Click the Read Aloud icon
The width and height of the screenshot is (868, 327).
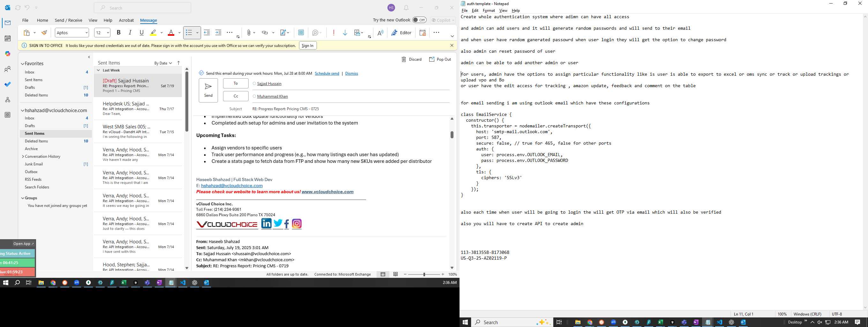pyautogui.click(x=380, y=33)
